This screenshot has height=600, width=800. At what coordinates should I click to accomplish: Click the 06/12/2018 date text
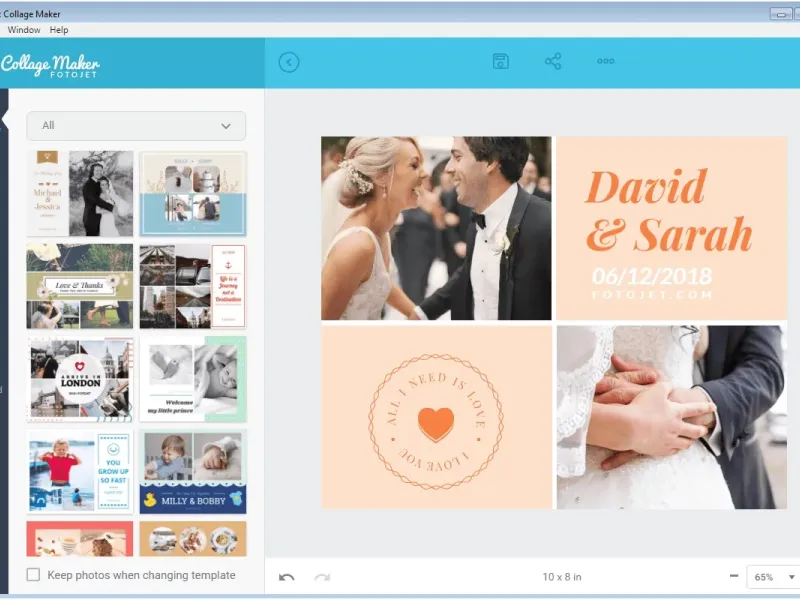coord(652,276)
